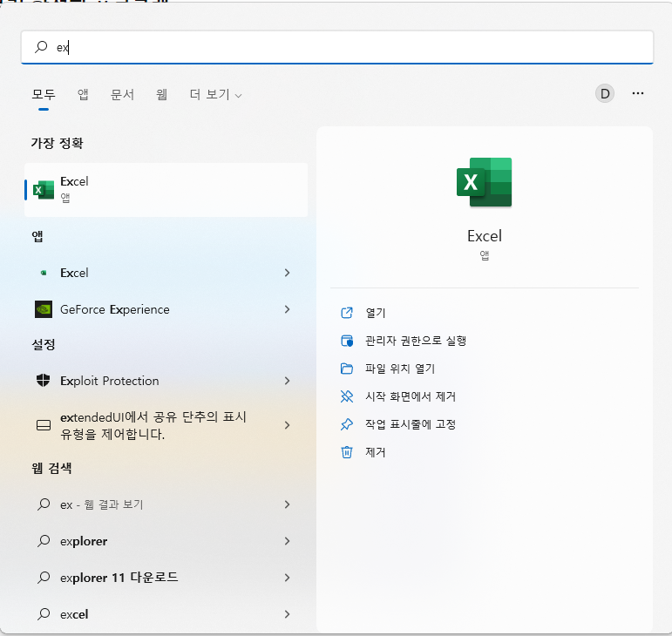
Task: Expand Exploit Protection result chevron
Action: point(287,381)
